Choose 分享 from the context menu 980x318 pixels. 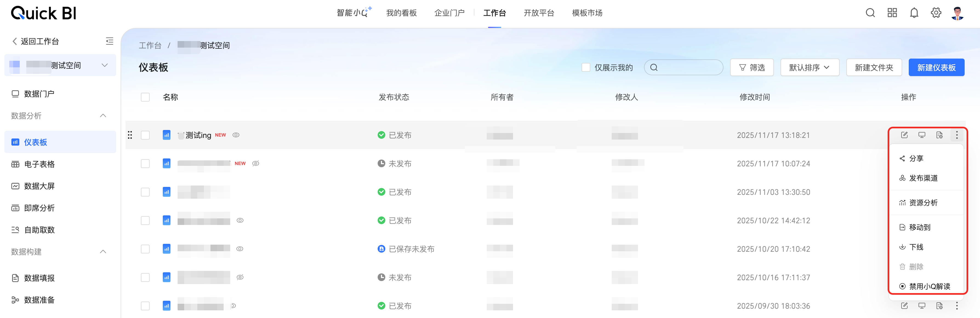point(916,158)
